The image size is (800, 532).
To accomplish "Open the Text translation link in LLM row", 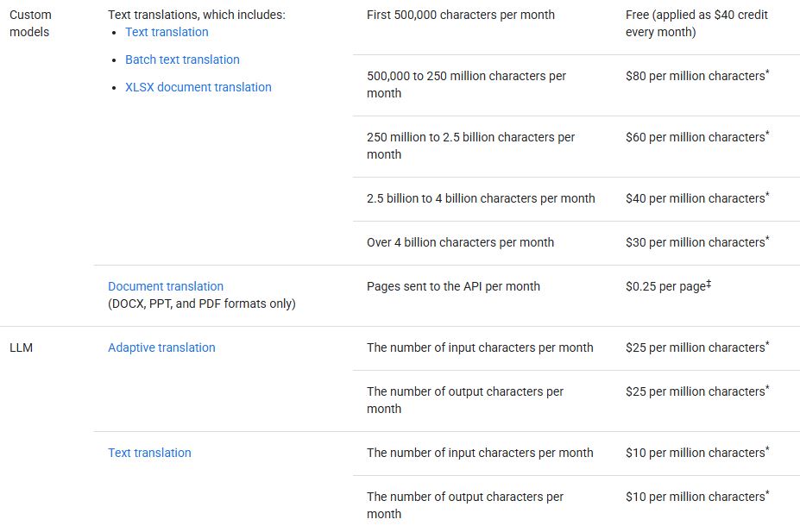I will click(149, 453).
